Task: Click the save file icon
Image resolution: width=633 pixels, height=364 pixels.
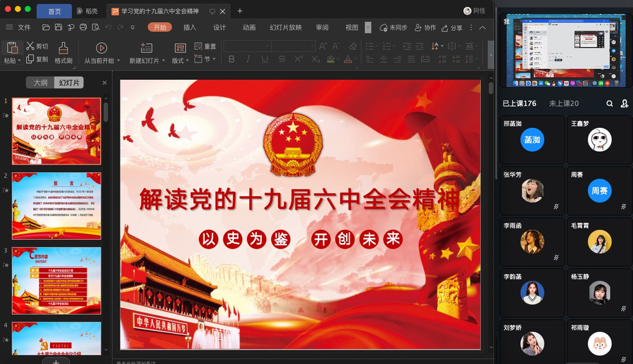Action: [58, 27]
